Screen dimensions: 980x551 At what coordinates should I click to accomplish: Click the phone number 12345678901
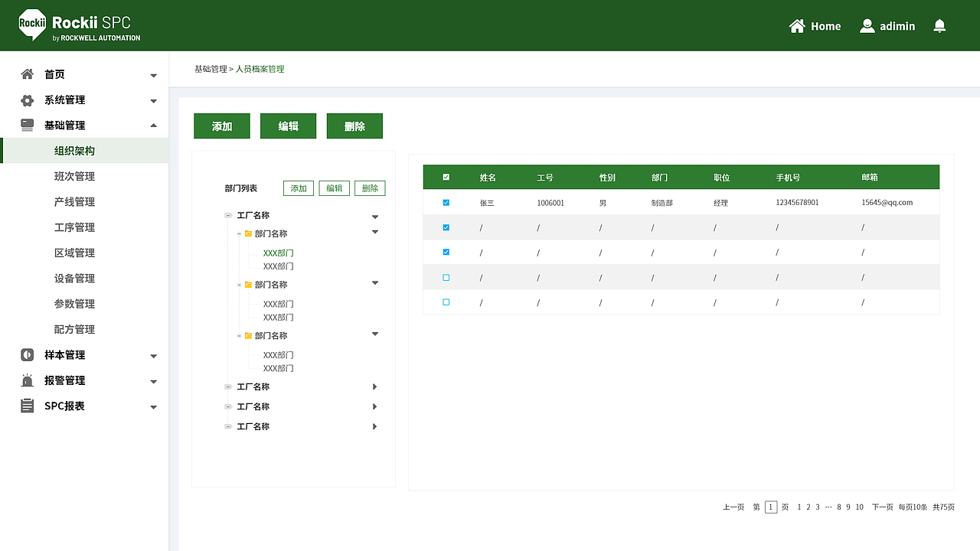coord(797,203)
